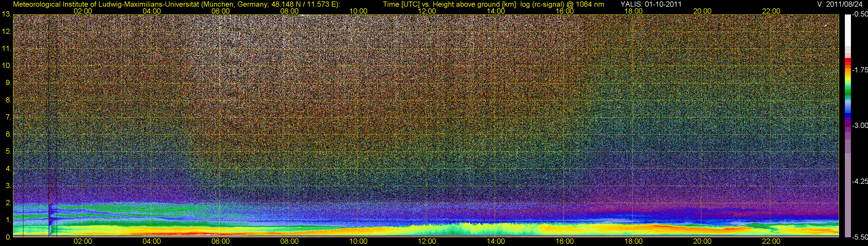
Task: Click the 7. km height axis label
Action: [x=8, y=117]
